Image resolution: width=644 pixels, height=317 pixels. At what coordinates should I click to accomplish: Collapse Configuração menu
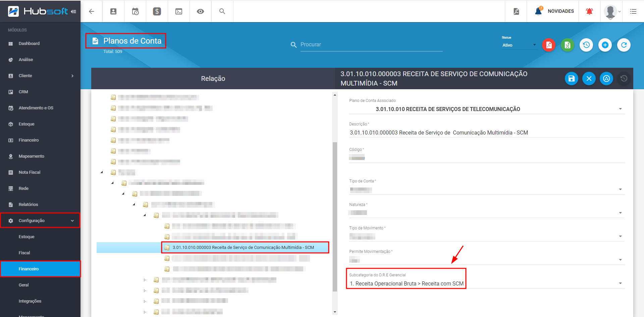click(40, 221)
